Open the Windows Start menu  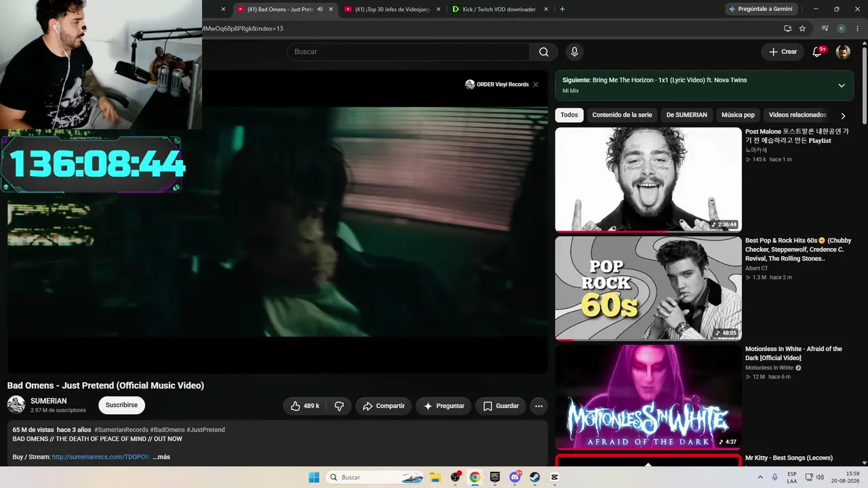(314, 477)
